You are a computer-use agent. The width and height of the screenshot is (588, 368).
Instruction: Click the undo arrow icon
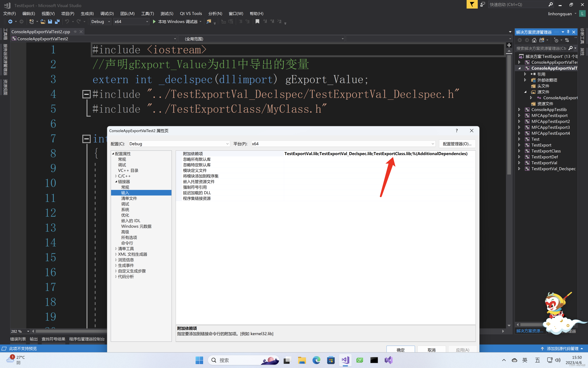(67, 22)
